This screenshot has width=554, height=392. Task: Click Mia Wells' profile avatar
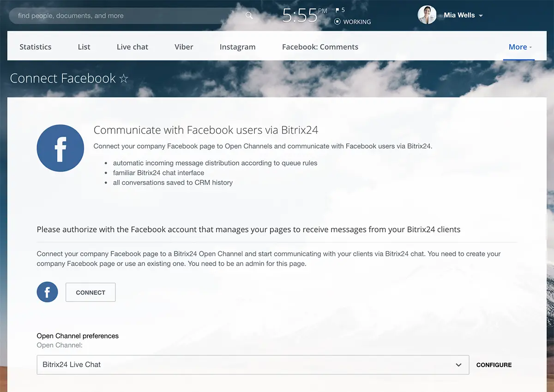pyautogui.click(x=427, y=15)
